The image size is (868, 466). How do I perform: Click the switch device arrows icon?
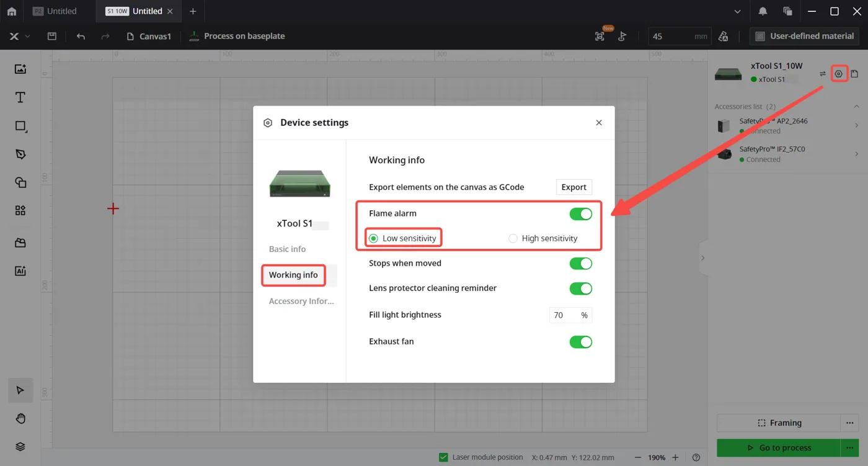point(823,74)
